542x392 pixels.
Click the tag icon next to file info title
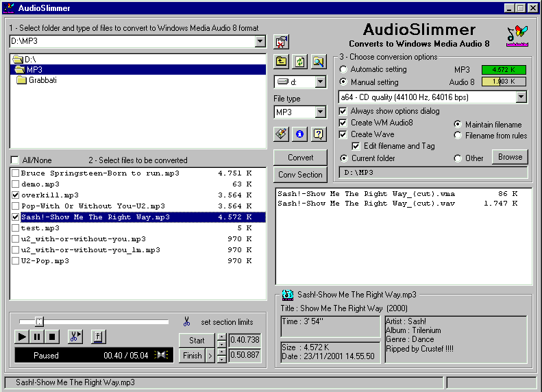tap(287, 295)
